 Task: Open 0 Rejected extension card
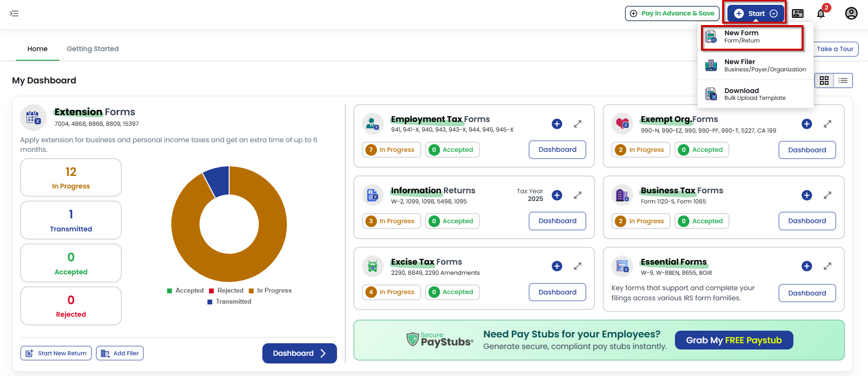click(71, 306)
